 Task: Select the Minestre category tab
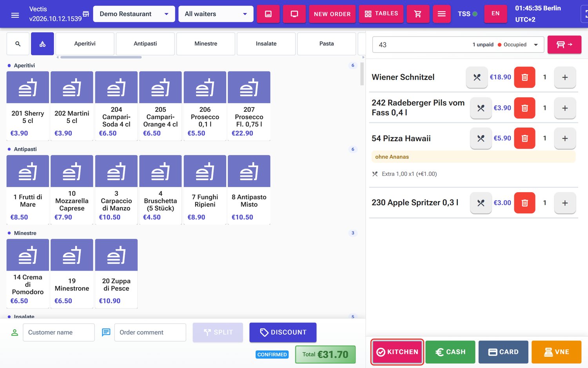click(206, 44)
